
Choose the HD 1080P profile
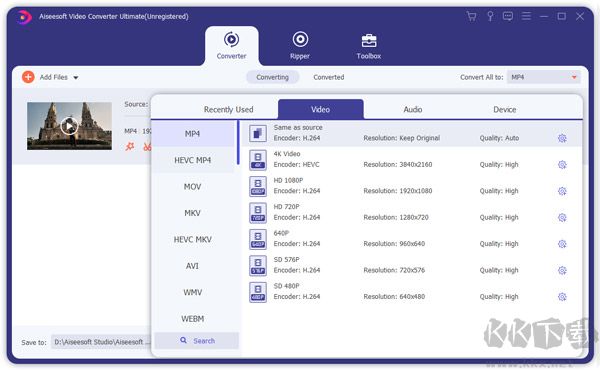(x=411, y=186)
